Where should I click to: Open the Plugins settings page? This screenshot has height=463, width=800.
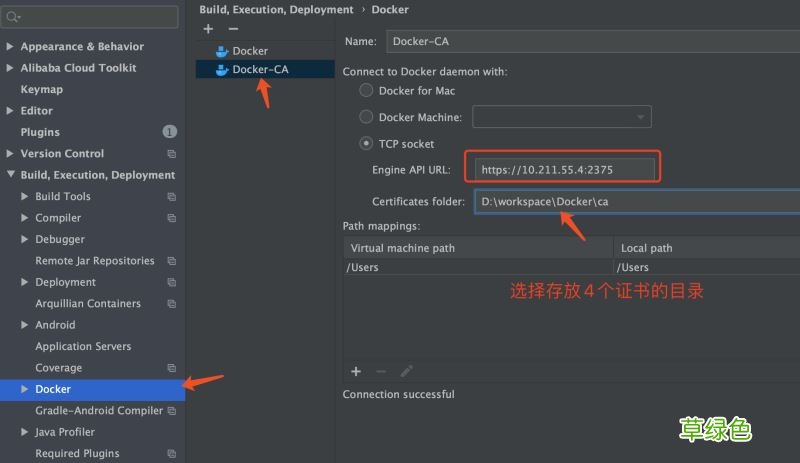click(40, 132)
